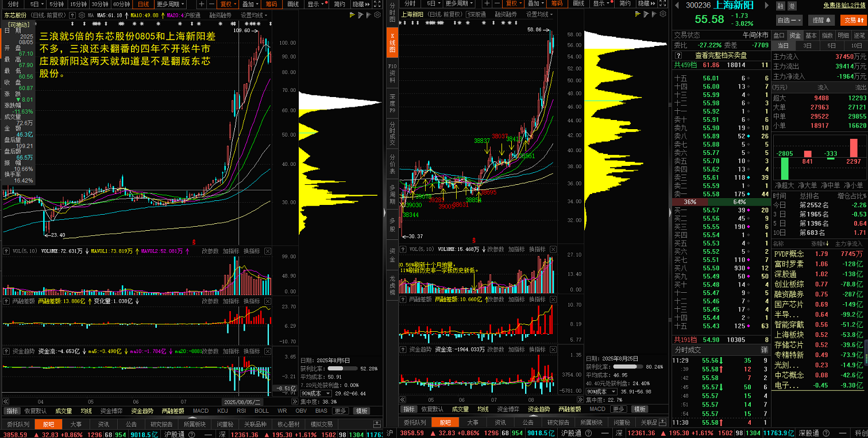Image resolution: width=868 pixels, height=438 pixels.
Task: Click 融 margin badge beside stock name
Action: pos(781,6)
